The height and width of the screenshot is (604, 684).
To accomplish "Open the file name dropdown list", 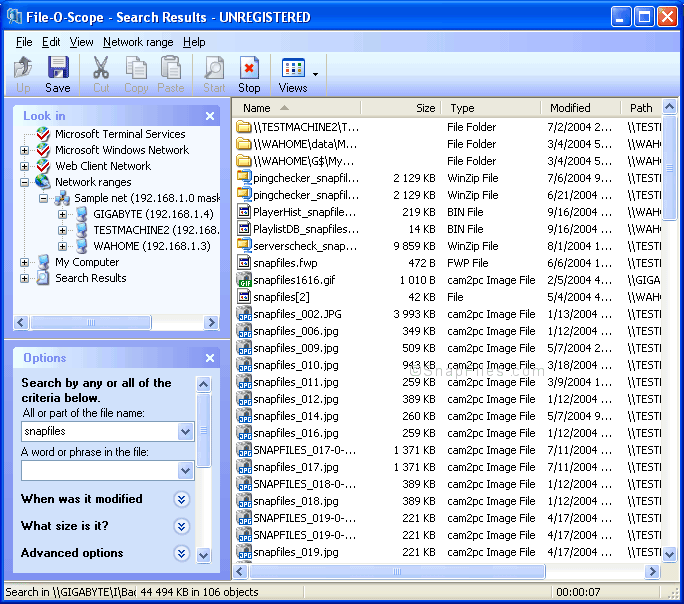I will tap(185, 432).
